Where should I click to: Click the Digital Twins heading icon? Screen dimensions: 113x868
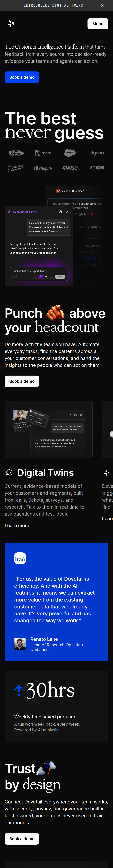[9, 473]
